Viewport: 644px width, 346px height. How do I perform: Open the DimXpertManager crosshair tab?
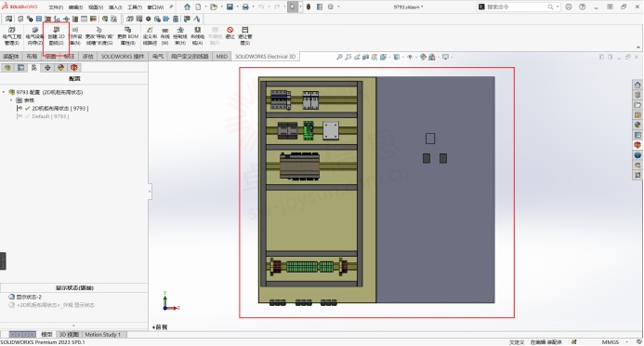[47, 68]
